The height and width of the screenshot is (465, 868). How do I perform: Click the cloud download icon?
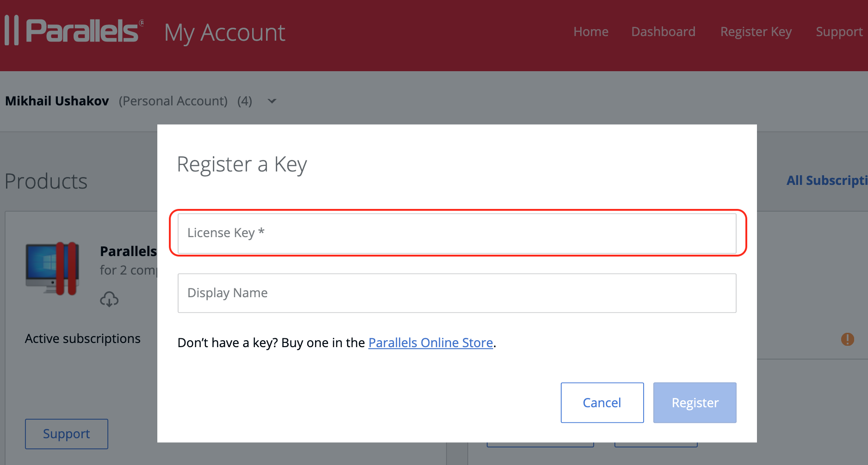pos(109,300)
